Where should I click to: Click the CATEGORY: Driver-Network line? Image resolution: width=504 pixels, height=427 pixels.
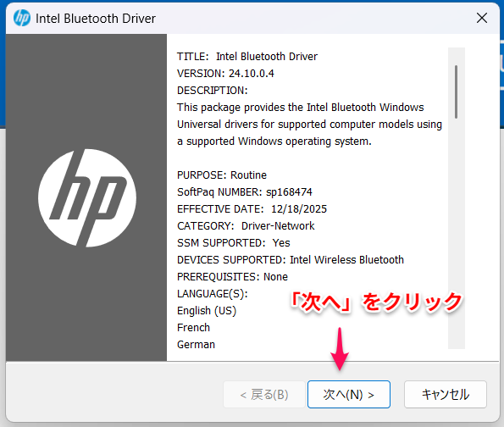(246, 225)
